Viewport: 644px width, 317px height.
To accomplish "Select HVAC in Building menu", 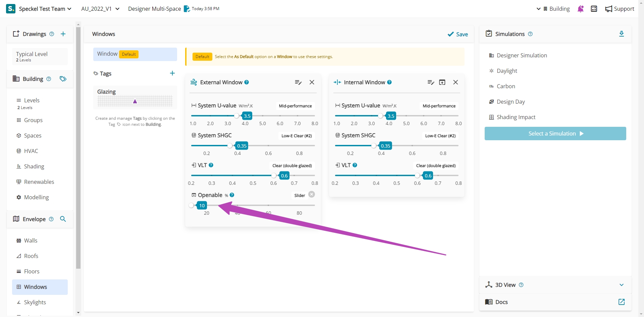I will coord(31,151).
